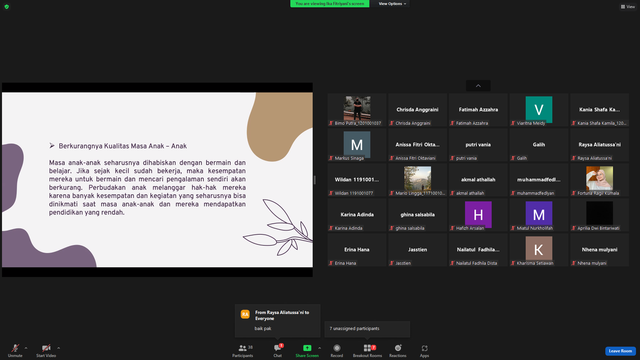Image resolution: width=640 pixels, height=360 pixels.
Task: Select Nhena mulyani's participant tile
Action: tap(599, 250)
